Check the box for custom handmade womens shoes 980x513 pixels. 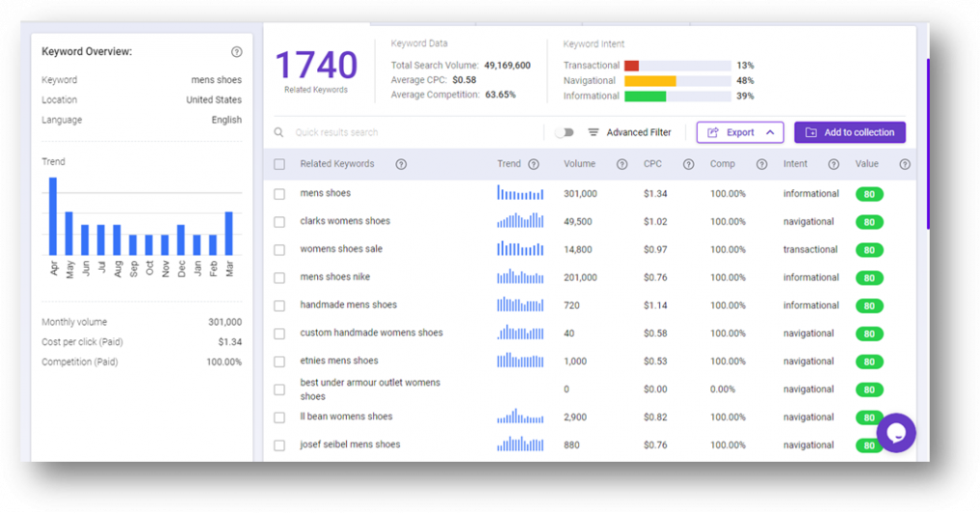click(279, 334)
